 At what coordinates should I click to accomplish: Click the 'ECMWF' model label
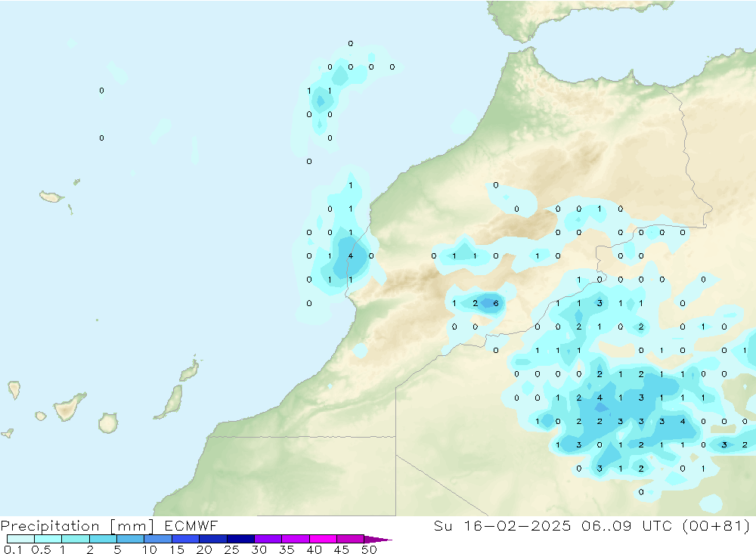[x=191, y=525]
